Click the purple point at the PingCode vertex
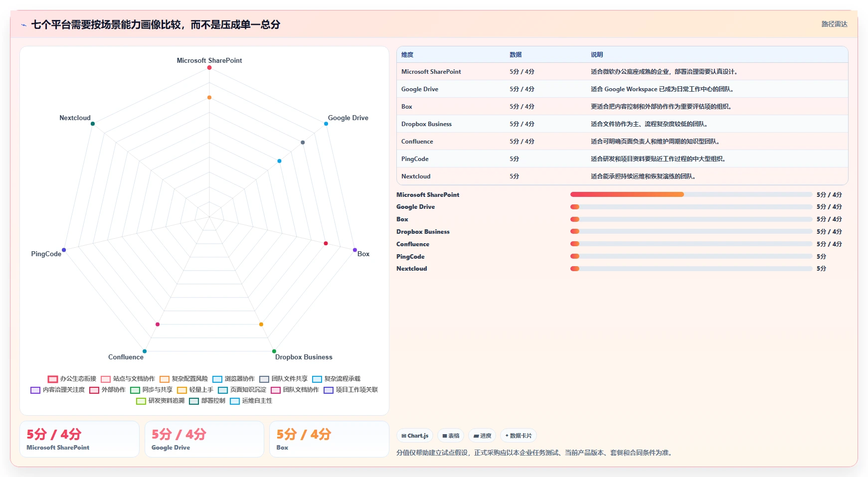Viewport: 868px width, 477px height. (64, 250)
